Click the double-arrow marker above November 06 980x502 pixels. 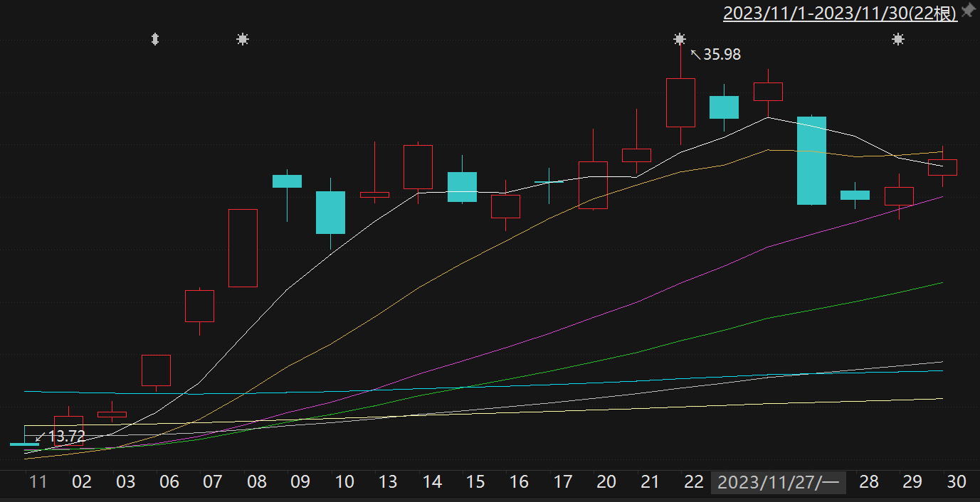155,39
